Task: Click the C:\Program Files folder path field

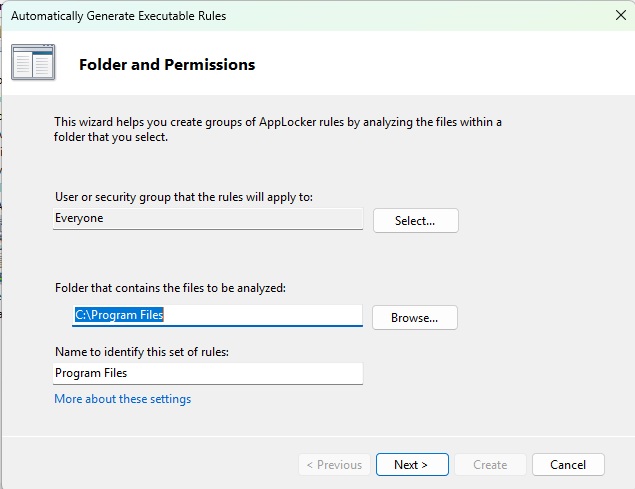Action: click(x=216, y=315)
